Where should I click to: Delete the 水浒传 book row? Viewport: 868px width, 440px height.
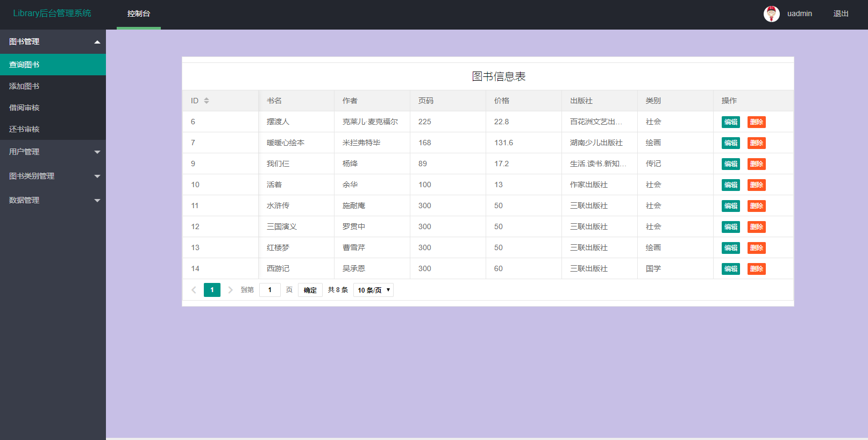756,206
